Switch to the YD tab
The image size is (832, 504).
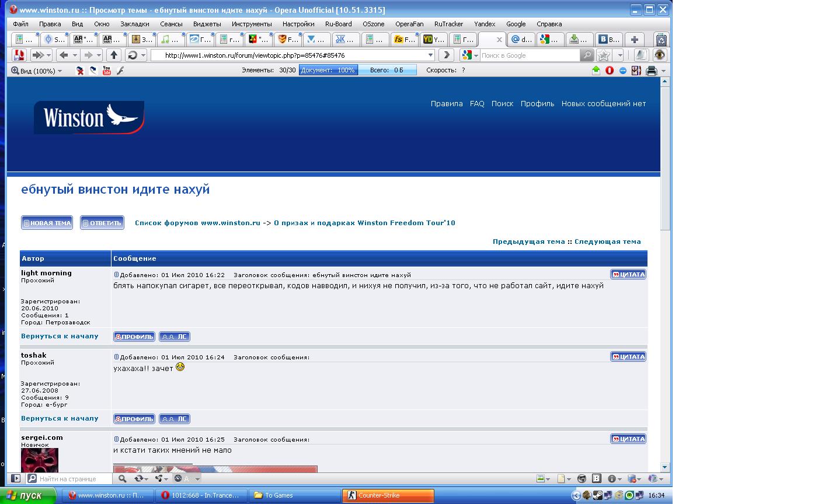434,40
